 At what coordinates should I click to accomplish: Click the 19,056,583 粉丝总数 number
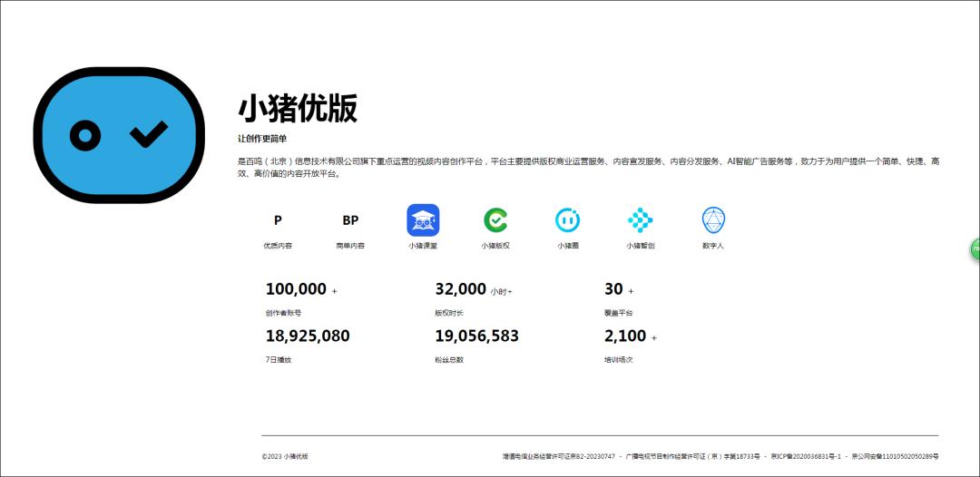pyautogui.click(x=476, y=336)
